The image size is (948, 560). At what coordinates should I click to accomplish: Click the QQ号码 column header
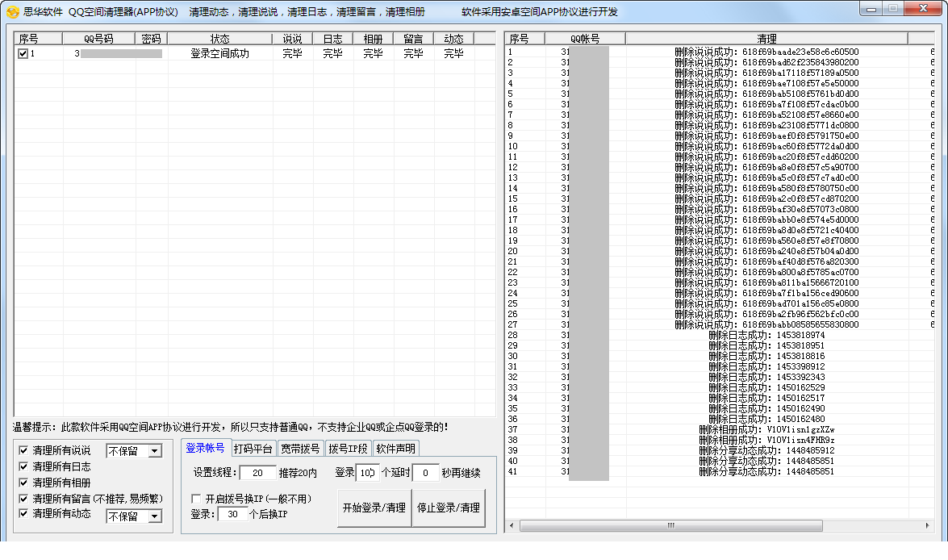98,39
